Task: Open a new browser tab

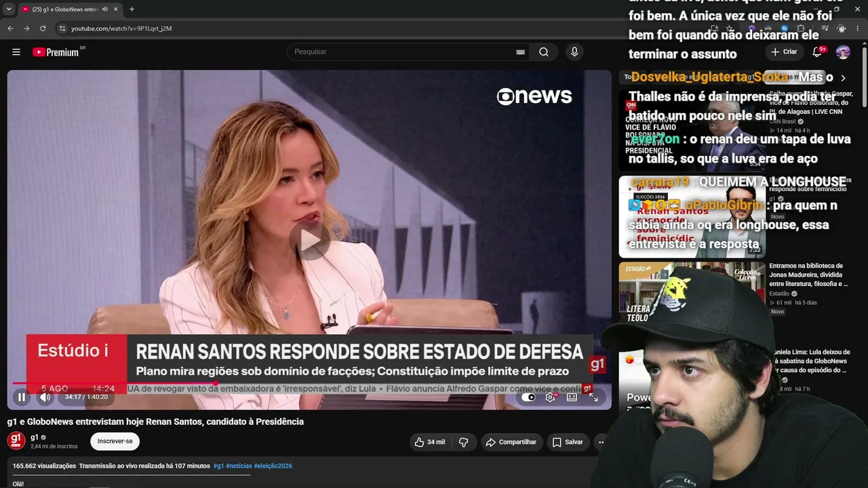Action: (132, 9)
